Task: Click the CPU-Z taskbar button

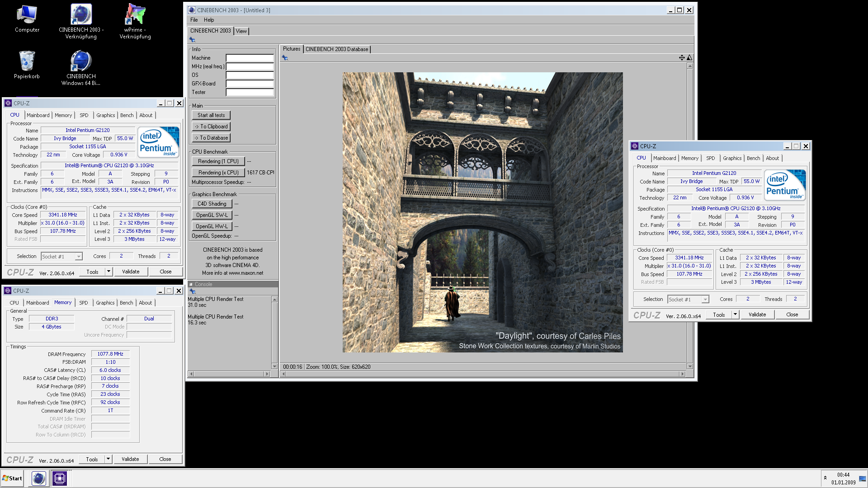Action: (59, 478)
